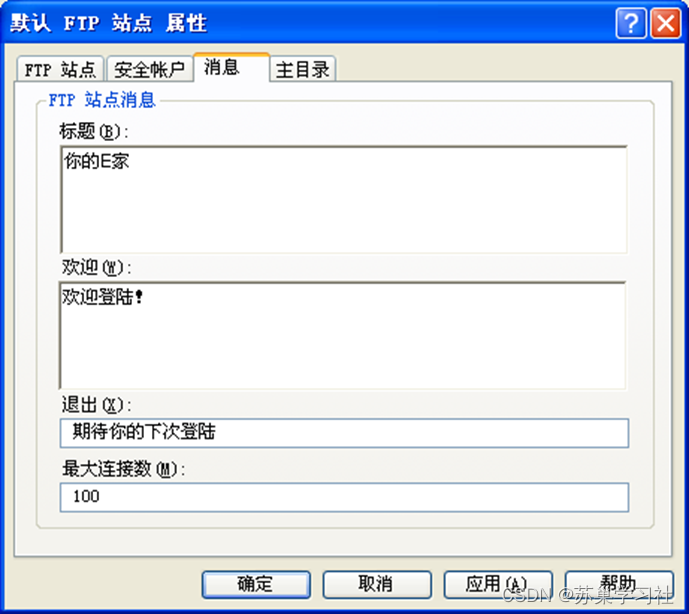Click inside the 标题 text box
689x614 pixels.
coord(344,200)
